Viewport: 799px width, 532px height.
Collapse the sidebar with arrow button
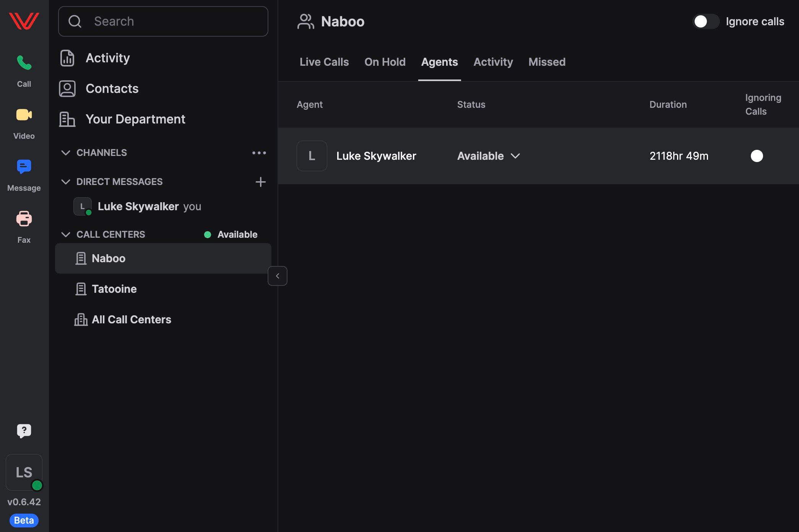click(x=278, y=276)
